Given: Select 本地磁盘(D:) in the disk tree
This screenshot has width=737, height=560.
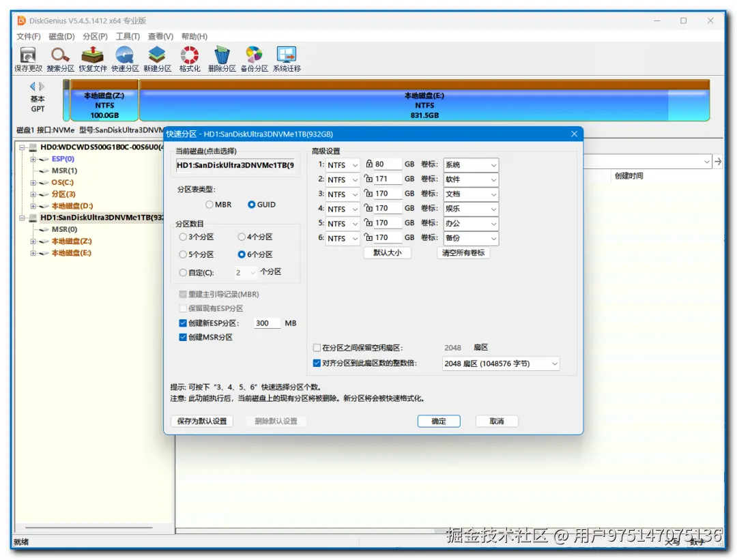Looking at the screenshot, I should (72, 206).
